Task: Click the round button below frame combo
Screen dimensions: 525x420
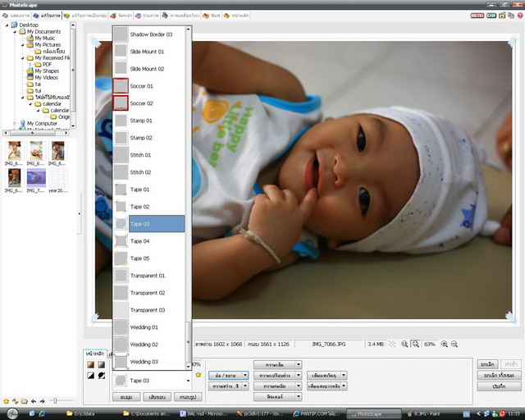Action: pyautogui.click(x=126, y=397)
